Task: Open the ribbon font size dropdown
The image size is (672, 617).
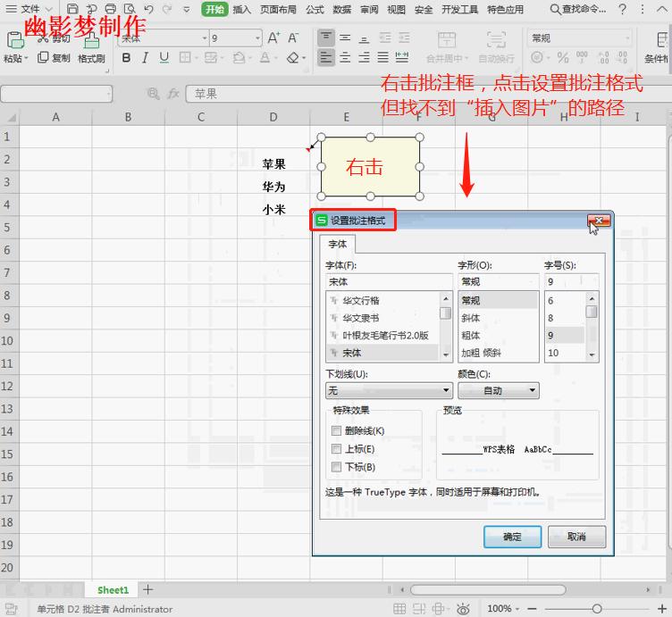Action: (257, 38)
